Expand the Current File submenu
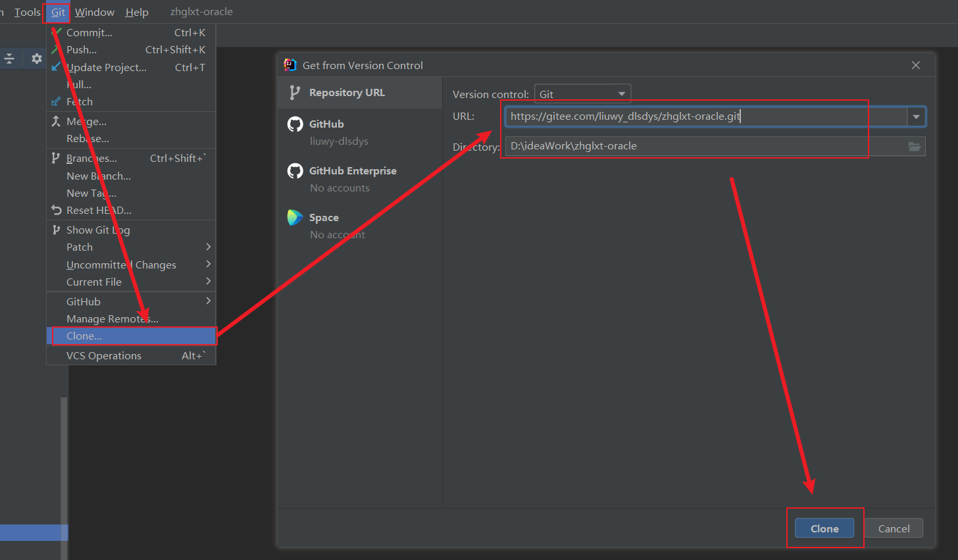This screenshot has height=560, width=958. pyautogui.click(x=131, y=282)
